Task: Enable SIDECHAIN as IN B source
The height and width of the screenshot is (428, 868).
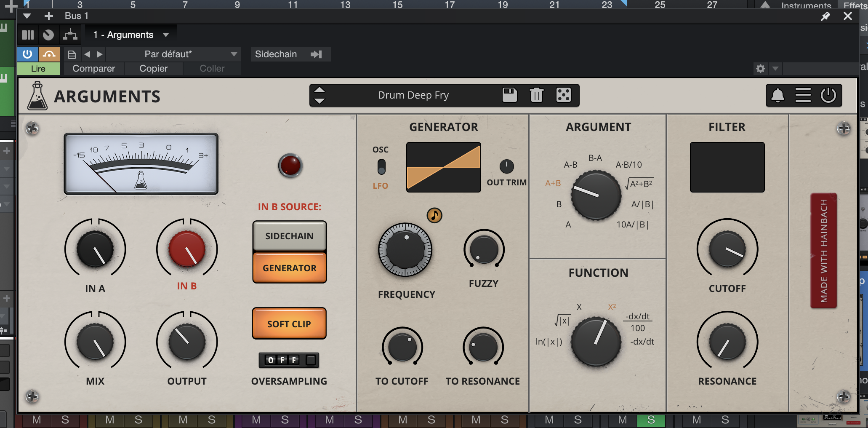Action: point(290,236)
